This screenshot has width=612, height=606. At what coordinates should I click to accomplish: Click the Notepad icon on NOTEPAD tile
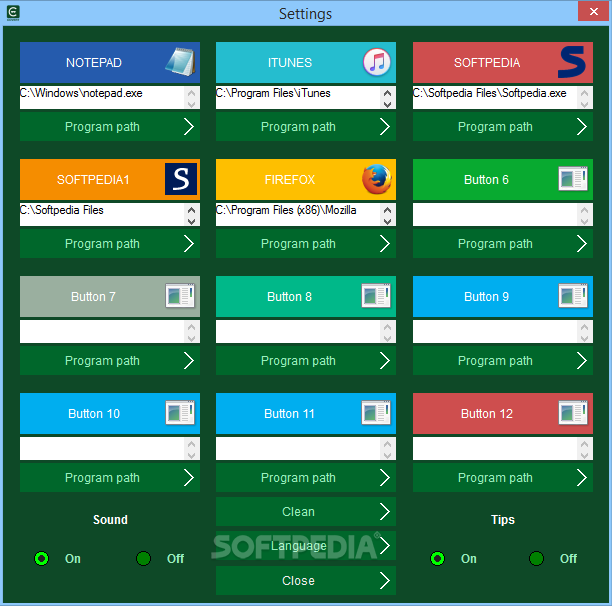click(180, 62)
